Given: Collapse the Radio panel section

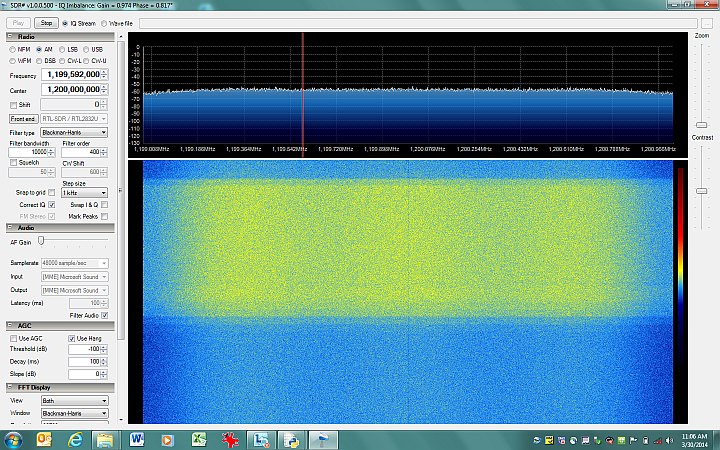Looking at the screenshot, I should point(10,36).
